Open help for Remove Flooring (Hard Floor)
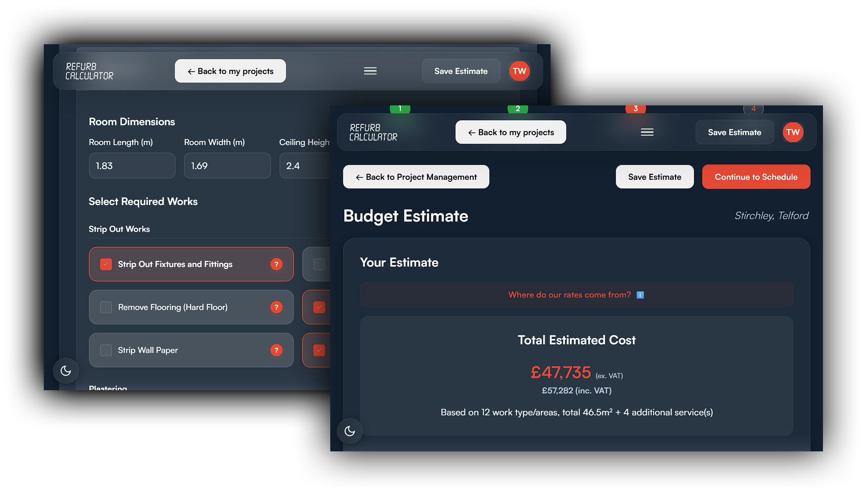Image resolution: width=868 pixels, height=496 pixels. 276,307
